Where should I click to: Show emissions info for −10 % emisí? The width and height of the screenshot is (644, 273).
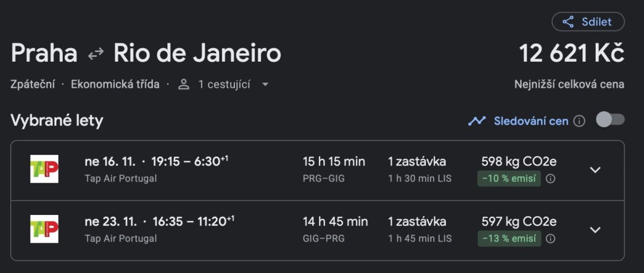550,178
